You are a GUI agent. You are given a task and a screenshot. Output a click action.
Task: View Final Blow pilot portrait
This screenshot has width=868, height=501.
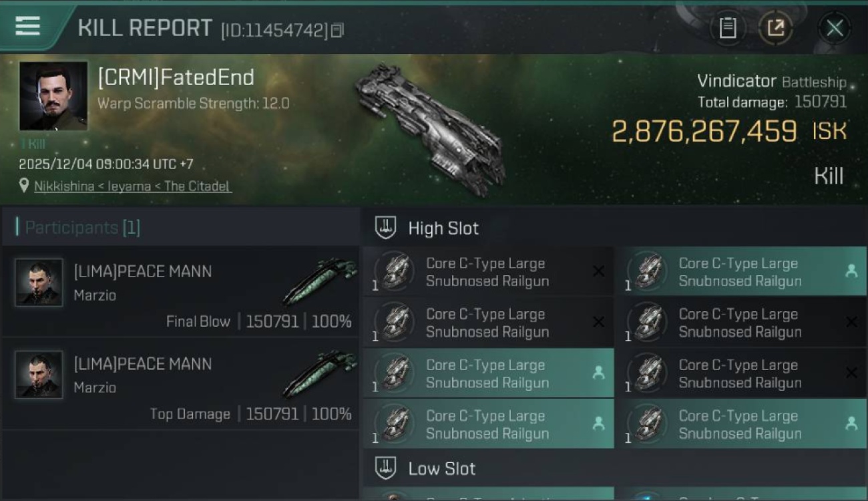(x=39, y=283)
